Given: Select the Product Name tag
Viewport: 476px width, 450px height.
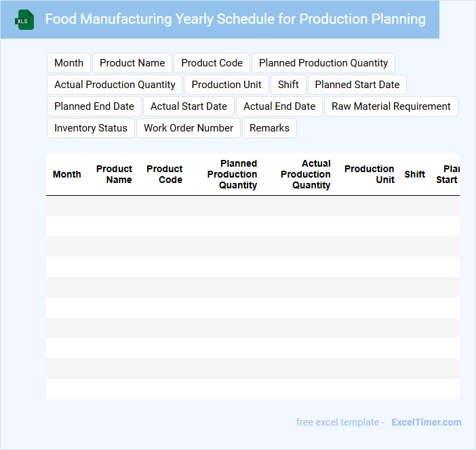Looking at the screenshot, I should (x=132, y=63).
